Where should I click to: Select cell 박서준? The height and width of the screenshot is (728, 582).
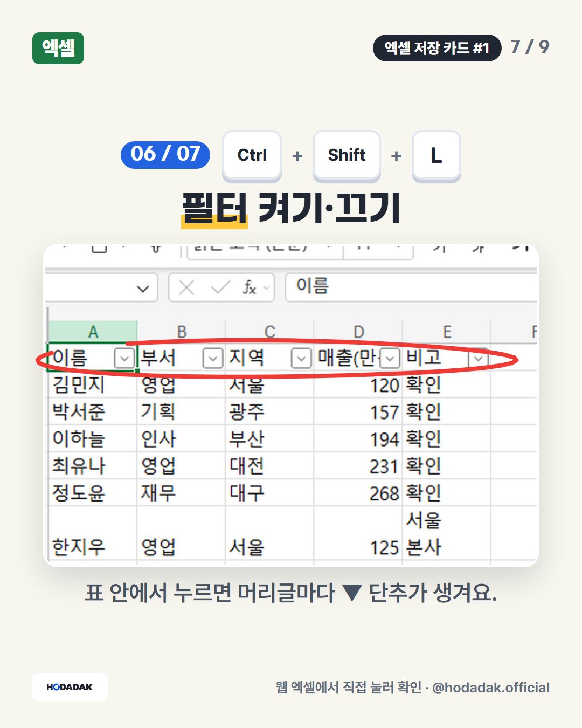pos(93,411)
